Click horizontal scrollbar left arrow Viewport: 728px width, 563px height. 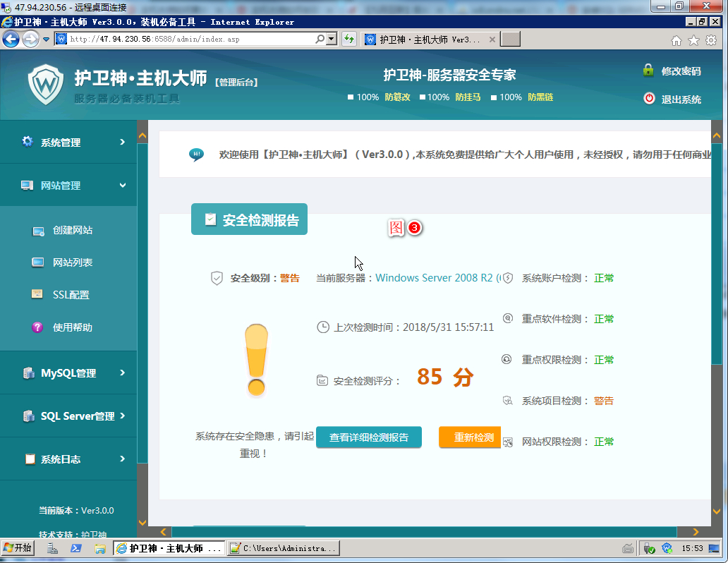tap(164, 532)
